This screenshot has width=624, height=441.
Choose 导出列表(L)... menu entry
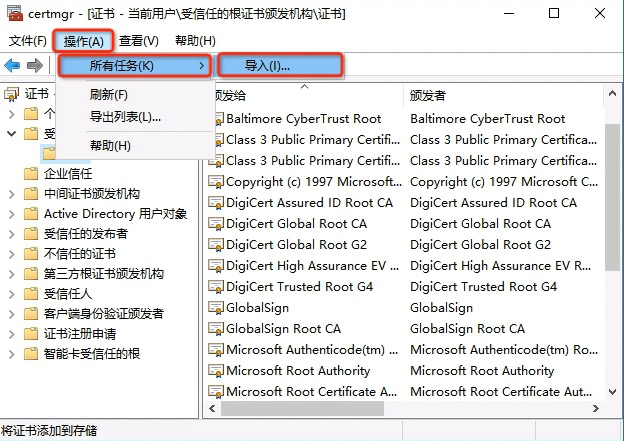click(x=125, y=117)
